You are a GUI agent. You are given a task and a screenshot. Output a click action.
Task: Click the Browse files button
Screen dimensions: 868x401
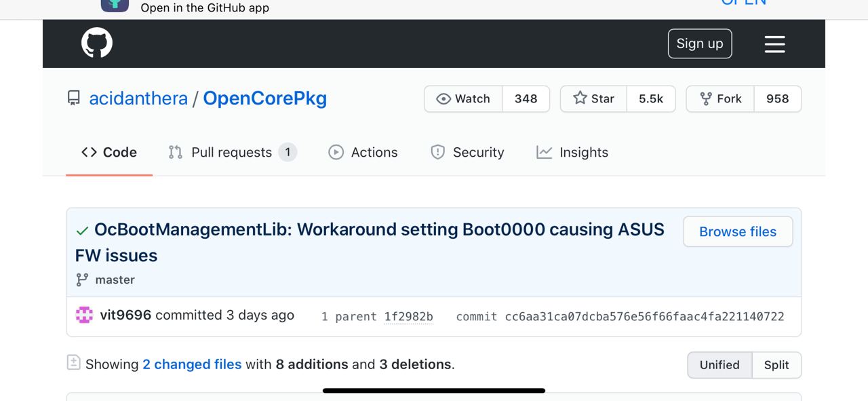(738, 232)
